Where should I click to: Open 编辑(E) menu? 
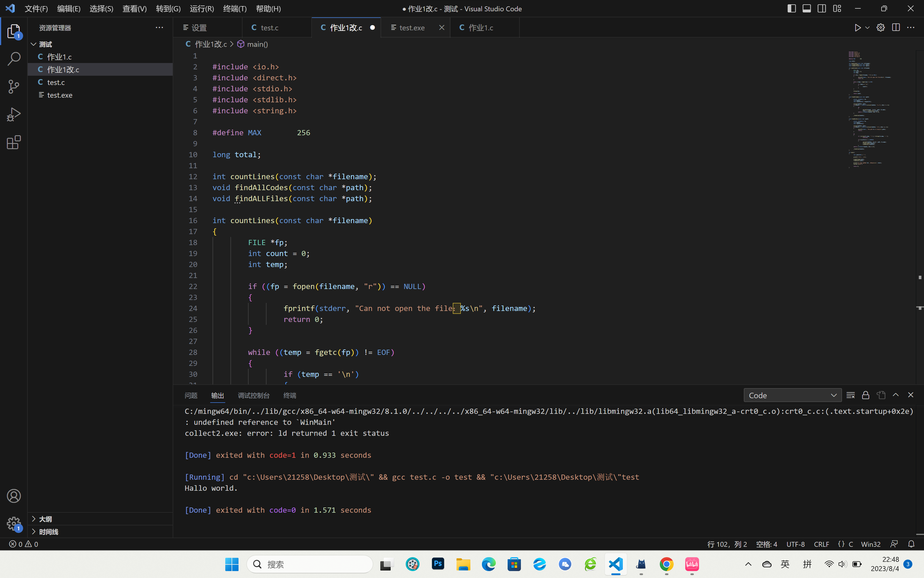coord(69,8)
